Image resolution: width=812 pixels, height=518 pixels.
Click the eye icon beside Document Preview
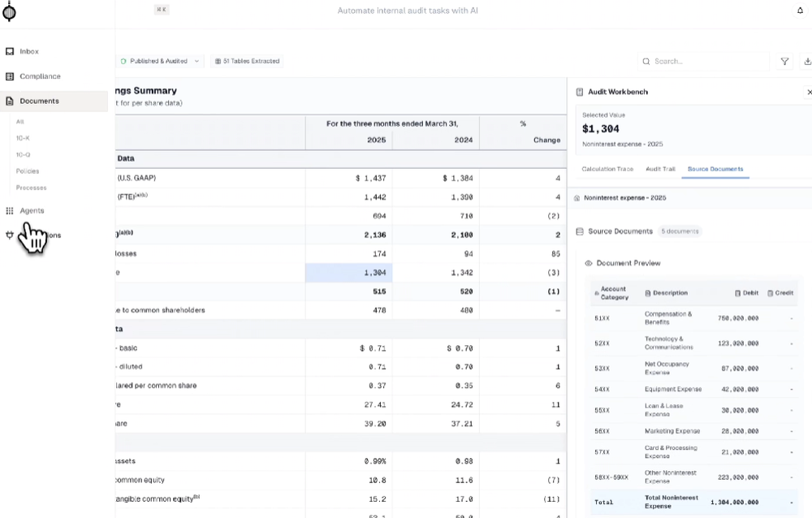pos(589,263)
